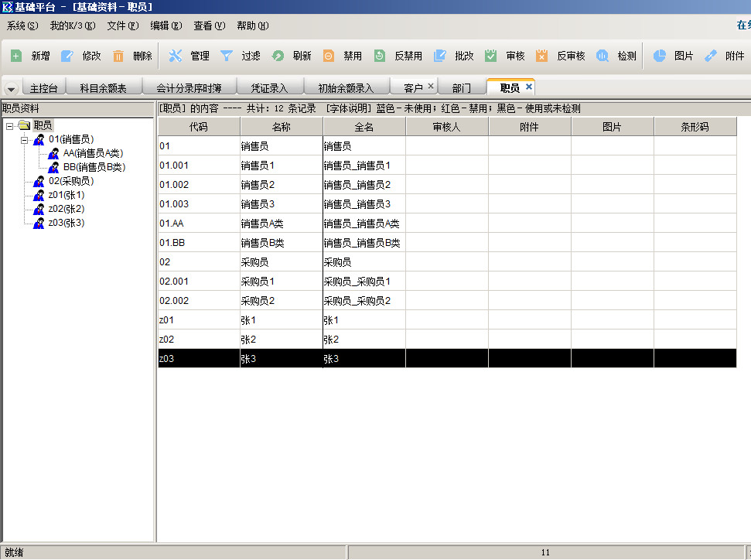
Task: Click the 删除 (Delete) trash icon
Action: pyautogui.click(x=118, y=56)
